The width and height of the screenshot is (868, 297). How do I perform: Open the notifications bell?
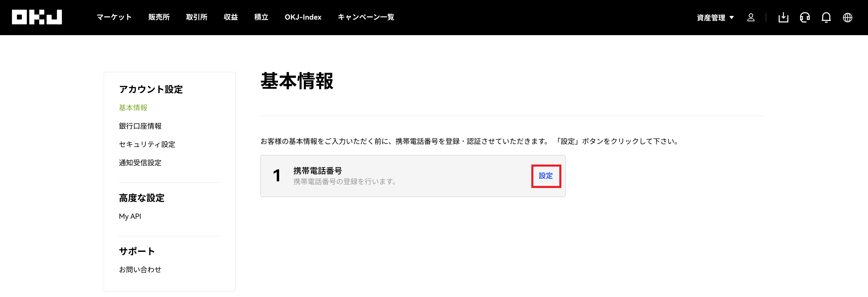(x=826, y=18)
